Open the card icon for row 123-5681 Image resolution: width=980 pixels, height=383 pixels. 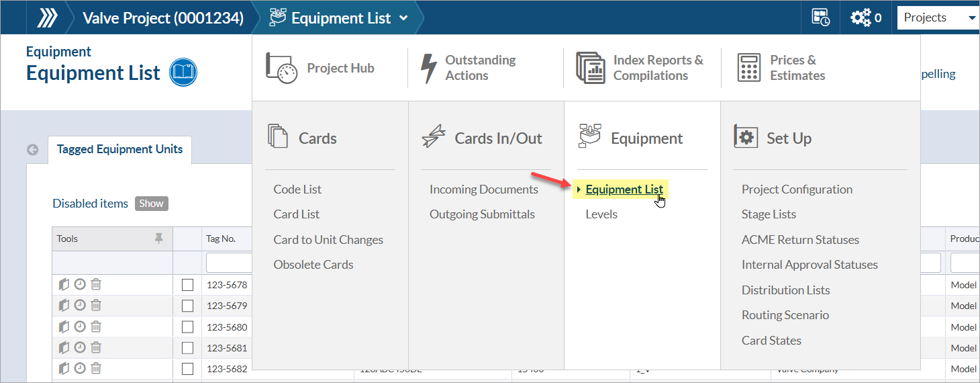[x=64, y=347]
